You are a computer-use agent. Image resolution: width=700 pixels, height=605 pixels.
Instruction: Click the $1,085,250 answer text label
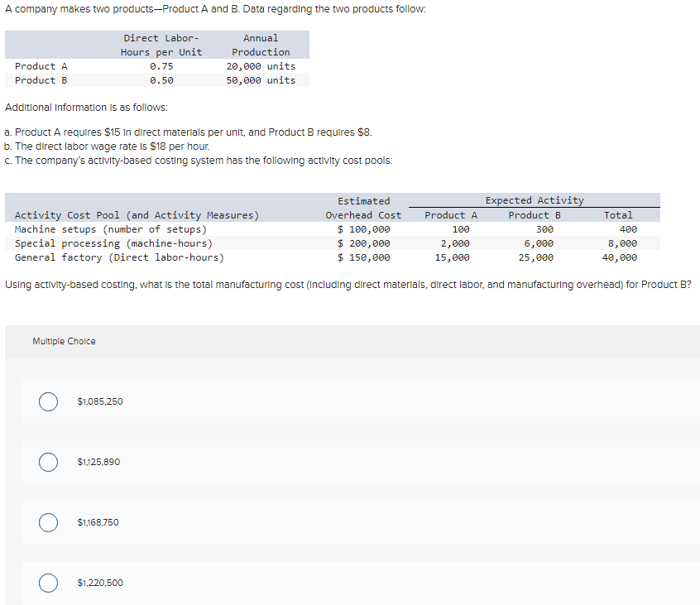pos(100,401)
